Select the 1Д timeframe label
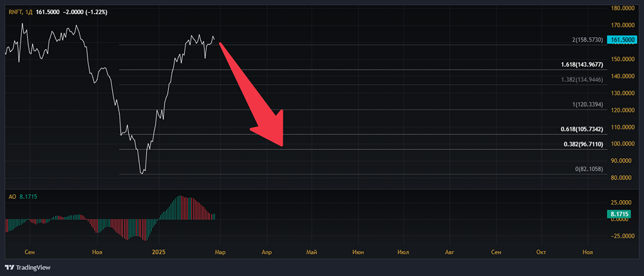The width and height of the screenshot is (644, 276). tap(29, 12)
